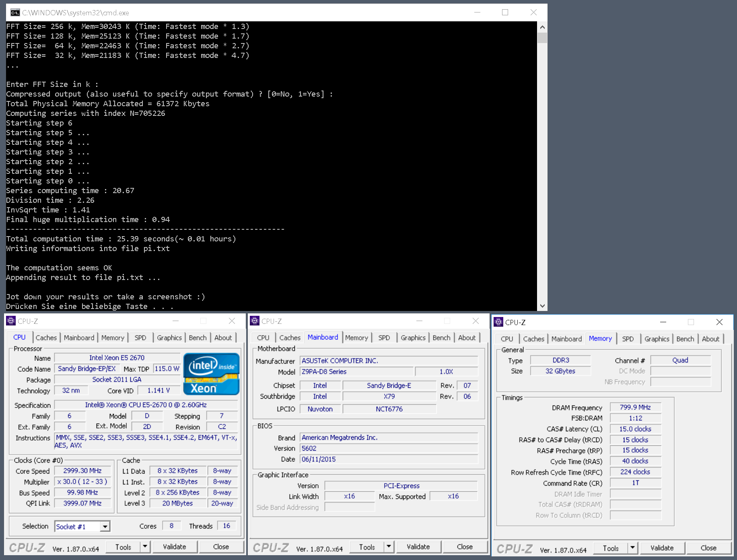This screenshot has height=560, width=737.
Task: Click memory size value '32 GBytes'
Action: [x=560, y=371]
